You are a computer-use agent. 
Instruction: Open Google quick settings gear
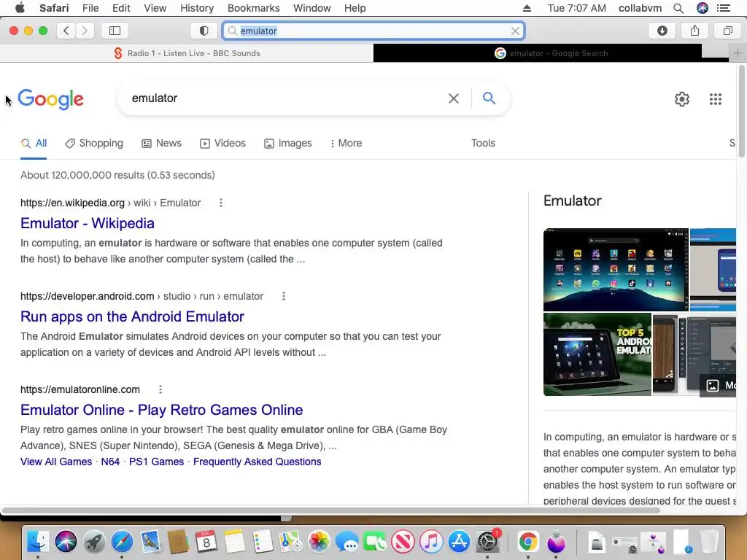tap(682, 99)
